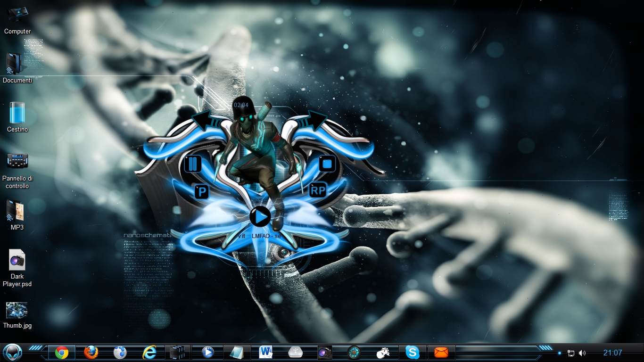Click the purple camera lens taskbar icon
Image resolution: width=644 pixels, height=362 pixels.
click(324, 353)
